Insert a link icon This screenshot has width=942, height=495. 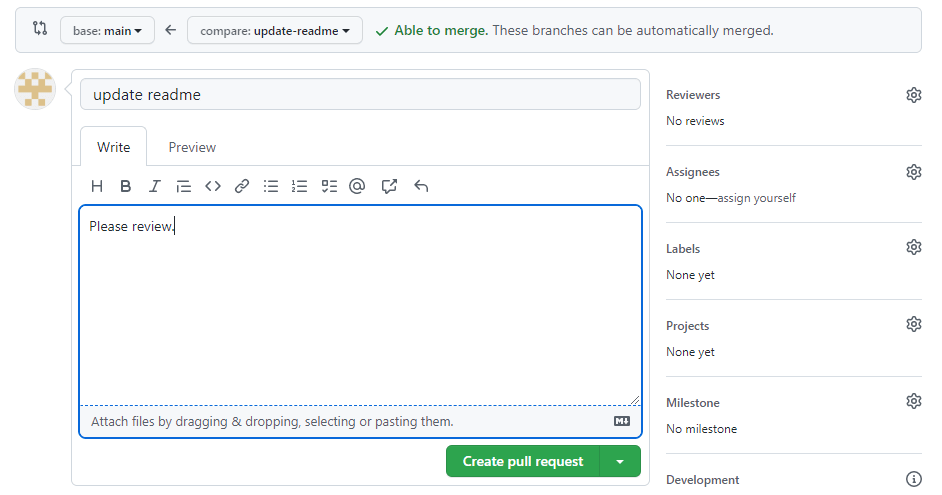coord(242,186)
